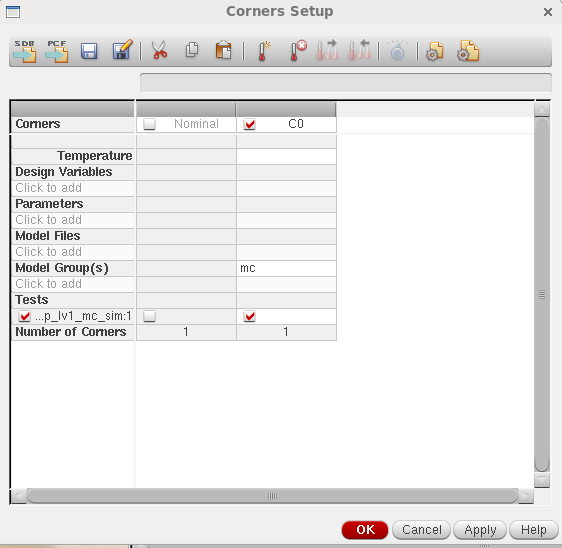Delete corner using thermometer with red X
This screenshot has height=548, width=562.
pyautogui.click(x=298, y=51)
